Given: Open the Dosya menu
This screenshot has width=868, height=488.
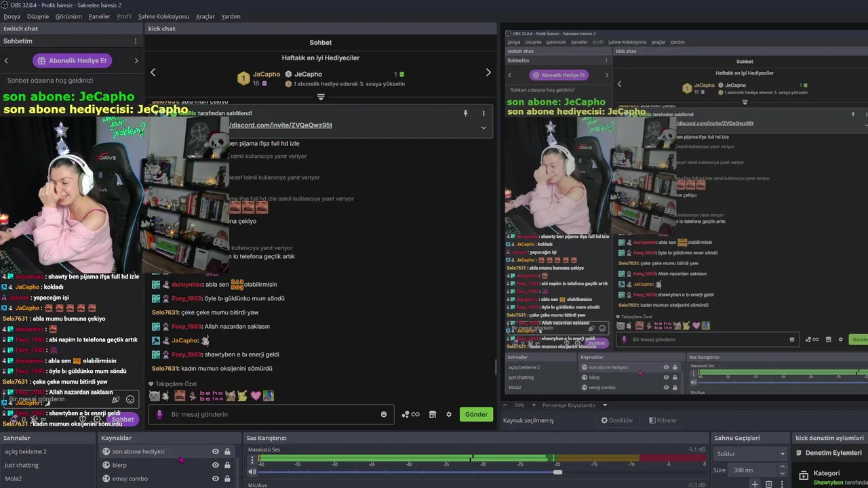Looking at the screenshot, I should pyautogui.click(x=12, y=16).
